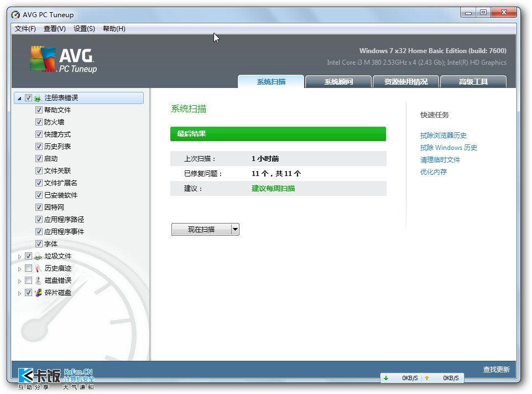Check the 磁盘错误 checkbox
This screenshot has width=532, height=394.
[x=29, y=281]
